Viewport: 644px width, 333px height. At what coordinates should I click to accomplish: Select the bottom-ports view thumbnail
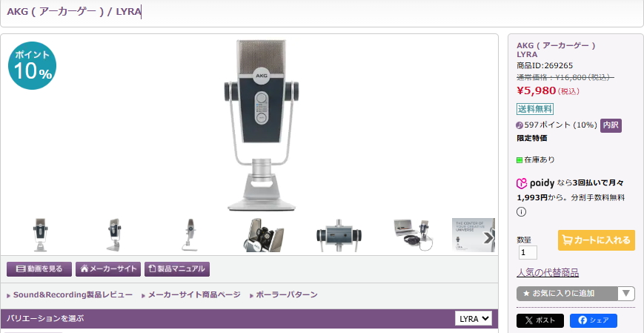tap(339, 235)
